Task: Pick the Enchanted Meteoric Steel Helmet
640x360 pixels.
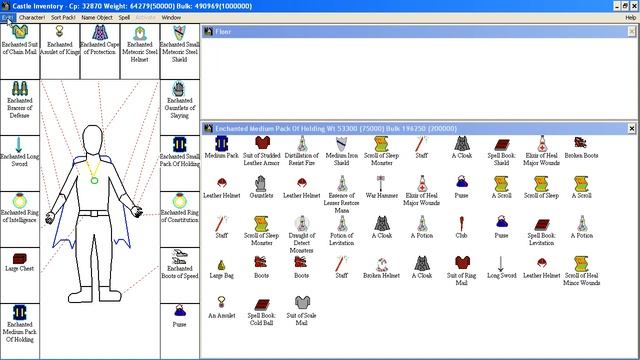Action: point(140,51)
